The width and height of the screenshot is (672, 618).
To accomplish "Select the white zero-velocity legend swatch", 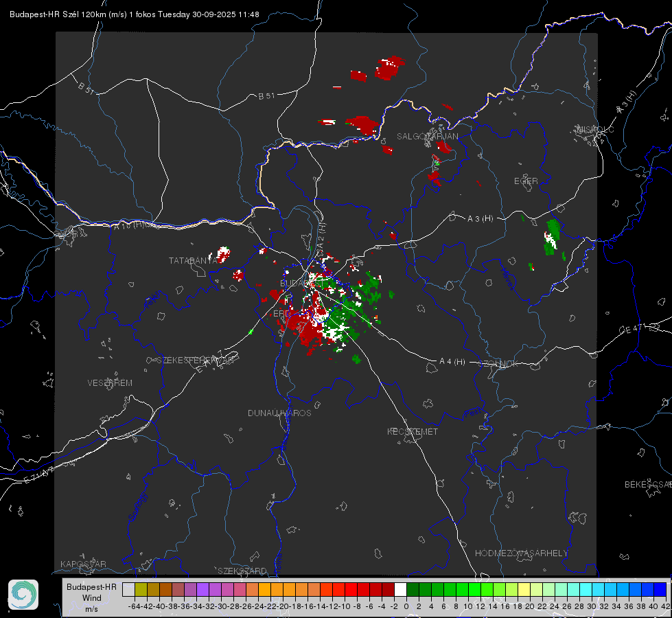I will [x=400, y=589].
